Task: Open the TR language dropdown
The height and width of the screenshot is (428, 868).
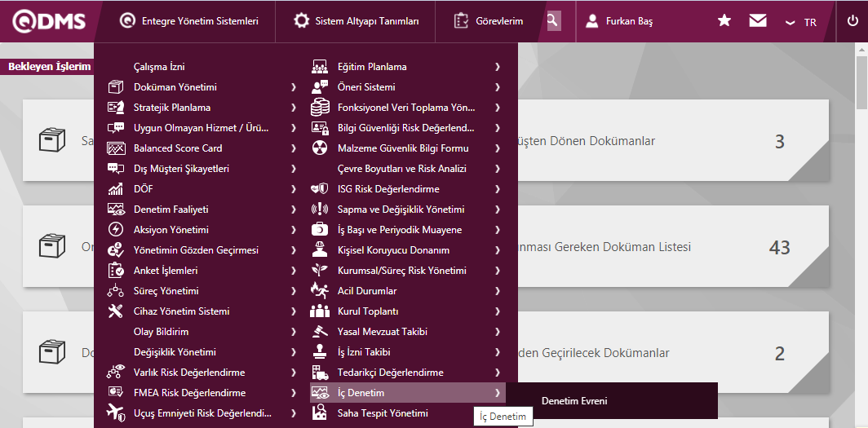Action: pyautogui.click(x=800, y=22)
